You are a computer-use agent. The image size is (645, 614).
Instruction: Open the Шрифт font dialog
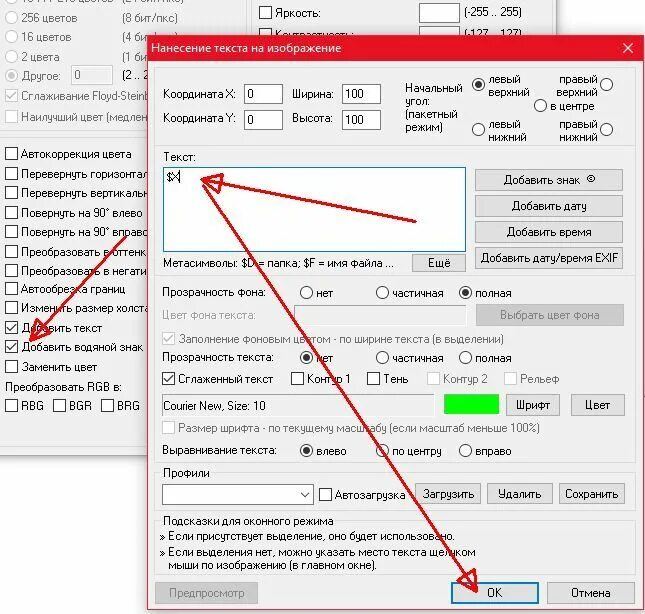(533, 405)
